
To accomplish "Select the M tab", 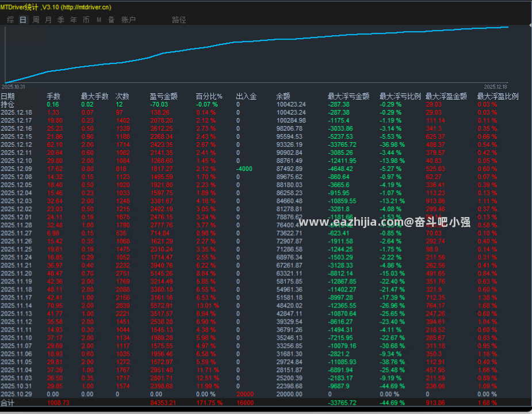I will (99, 20).
